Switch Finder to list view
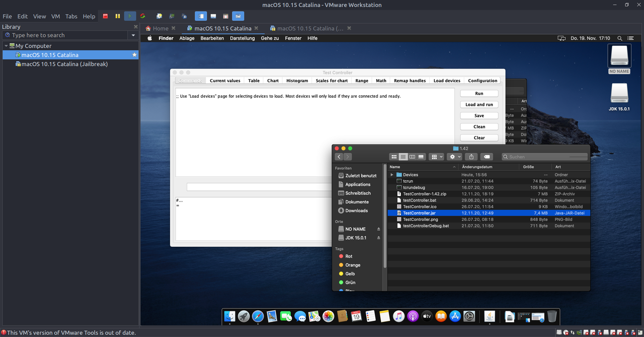This screenshot has width=644, height=337. [x=404, y=157]
